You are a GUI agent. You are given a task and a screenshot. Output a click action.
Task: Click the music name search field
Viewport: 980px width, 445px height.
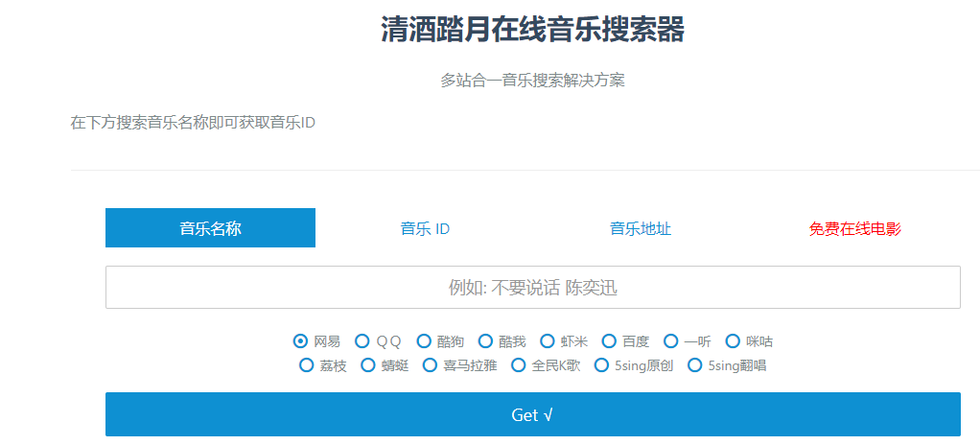click(x=532, y=288)
